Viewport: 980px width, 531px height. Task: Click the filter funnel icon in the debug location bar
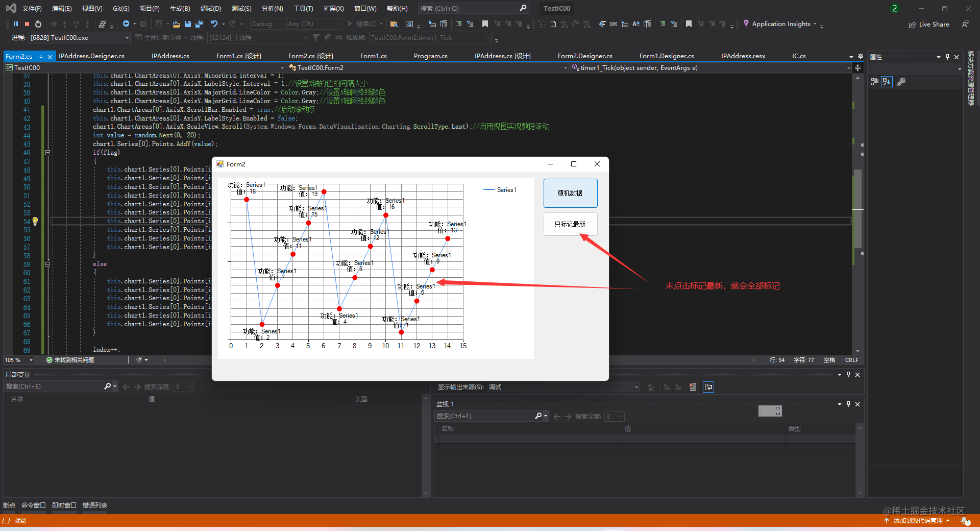click(x=316, y=37)
